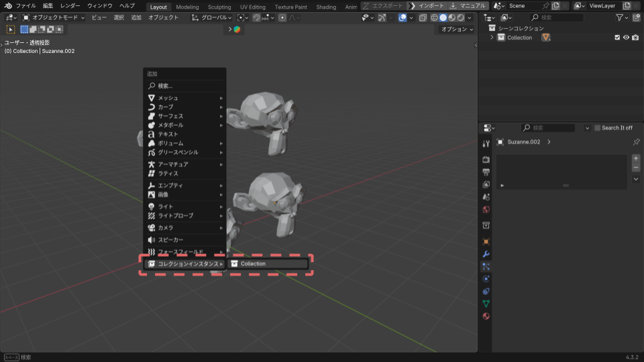Image resolution: width=644 pixels, height=362 pixels.
Task: Select the tweak selection tool icon
Action: click(x=11, y=29)
